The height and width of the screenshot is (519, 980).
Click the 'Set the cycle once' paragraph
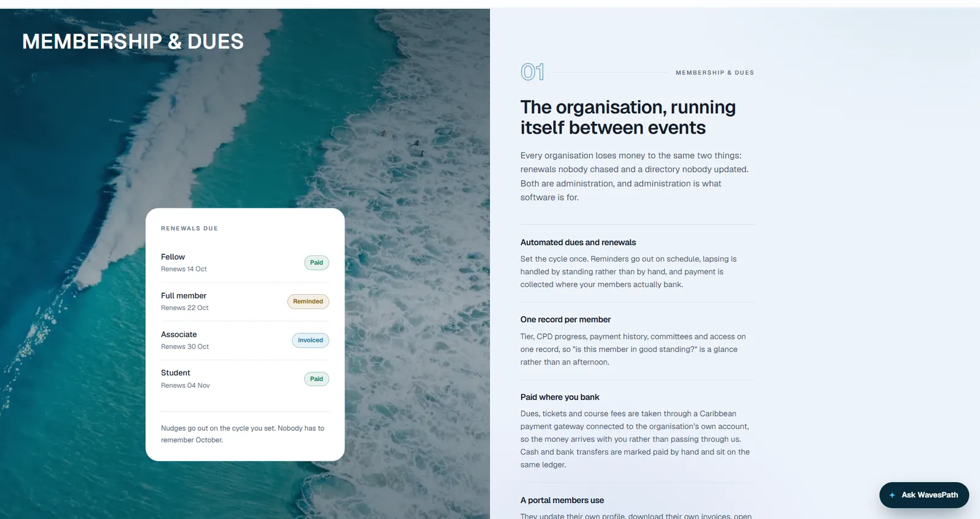[x=629, y=271]
